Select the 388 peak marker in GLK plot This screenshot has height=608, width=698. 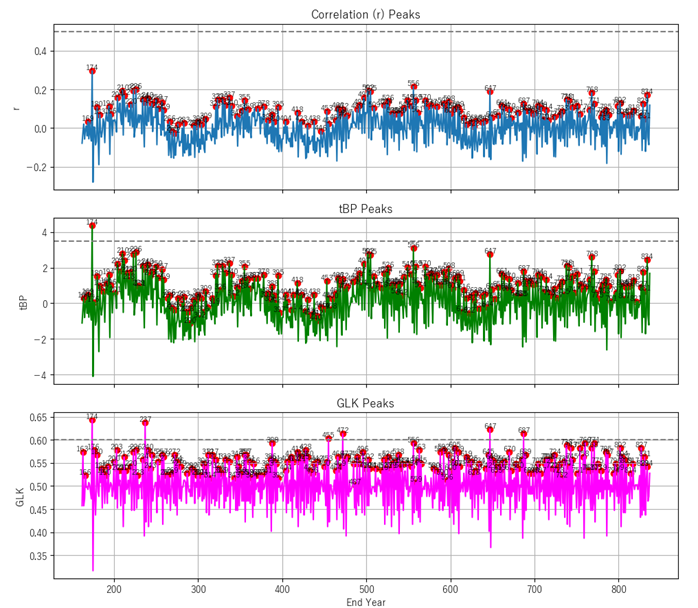[x=272, y=443]
